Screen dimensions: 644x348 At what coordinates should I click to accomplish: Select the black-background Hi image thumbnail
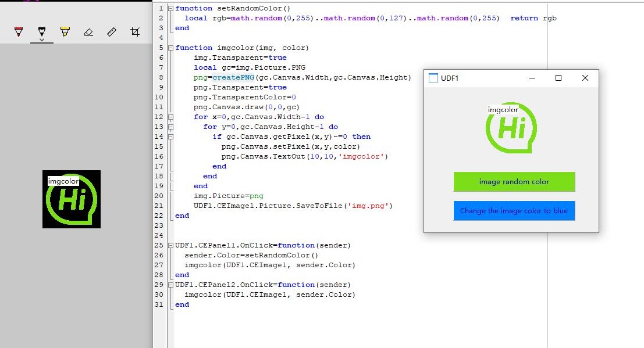point(71,199)
